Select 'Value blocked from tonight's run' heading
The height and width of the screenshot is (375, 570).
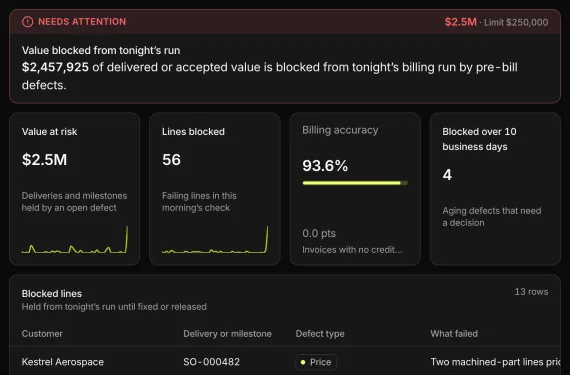click(x=101, y=51)
